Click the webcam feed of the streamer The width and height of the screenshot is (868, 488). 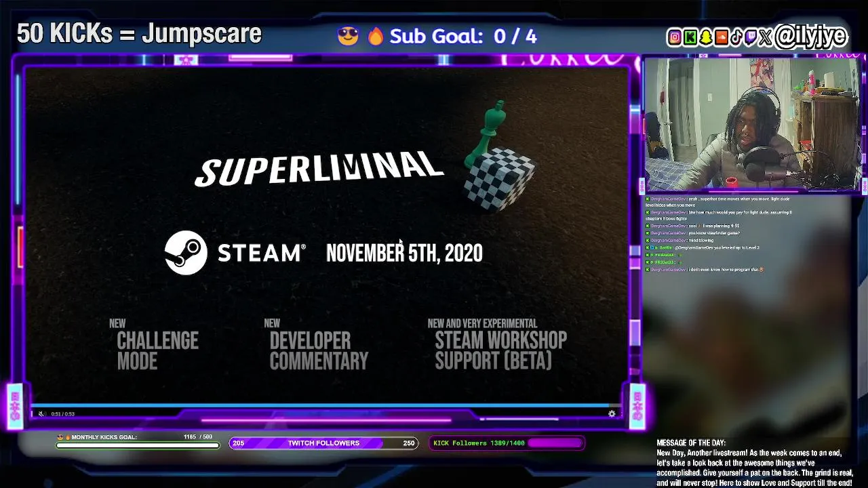click(x=753, y=125)
